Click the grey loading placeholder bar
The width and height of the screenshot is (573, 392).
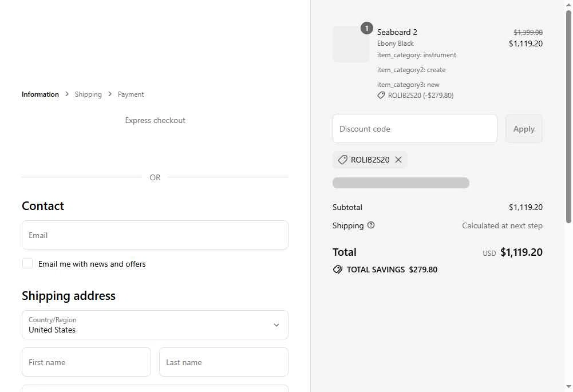click(x=401, y=183)
